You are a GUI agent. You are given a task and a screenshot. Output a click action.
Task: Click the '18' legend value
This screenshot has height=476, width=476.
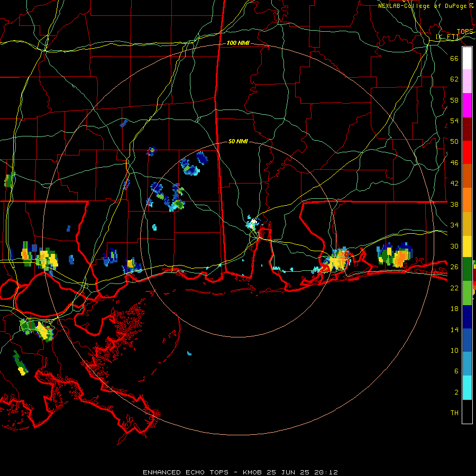[x=454, y=309]
